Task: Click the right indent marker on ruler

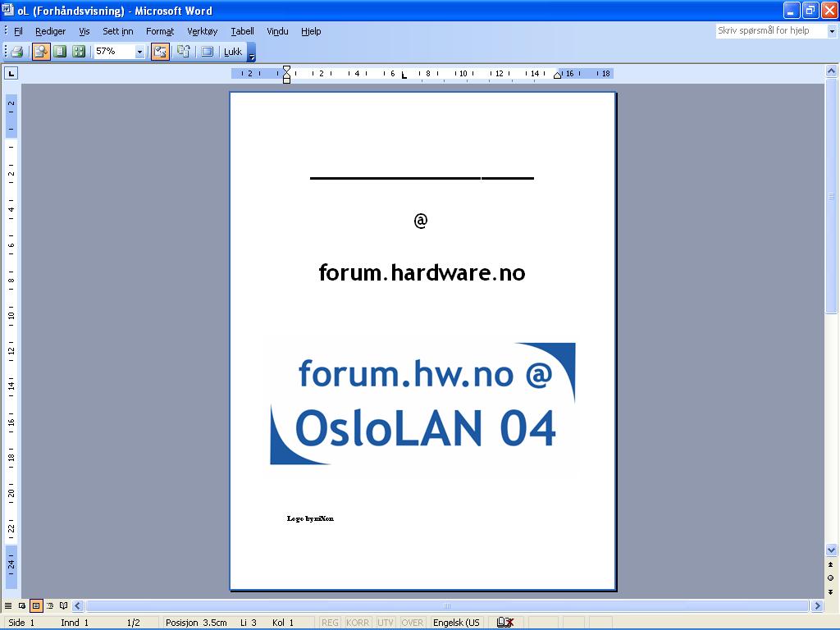Action: (x=557, y=75)
